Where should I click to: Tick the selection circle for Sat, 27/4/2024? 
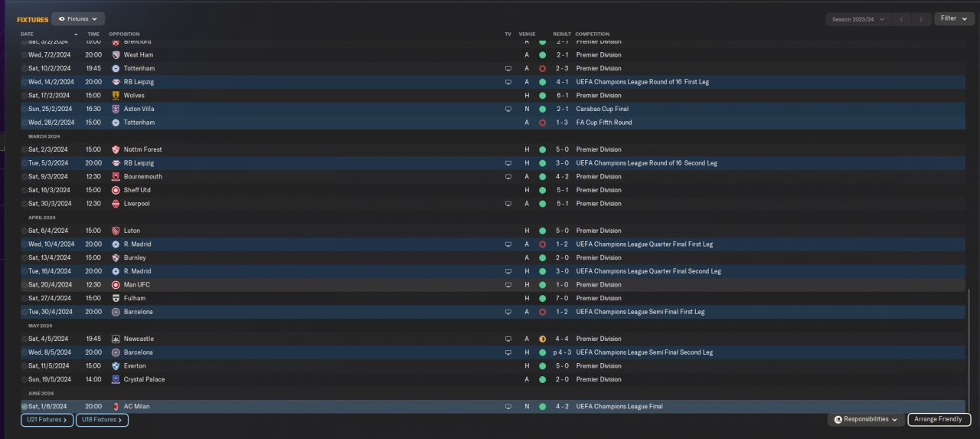pyautogui.click(x=24, y=298)
